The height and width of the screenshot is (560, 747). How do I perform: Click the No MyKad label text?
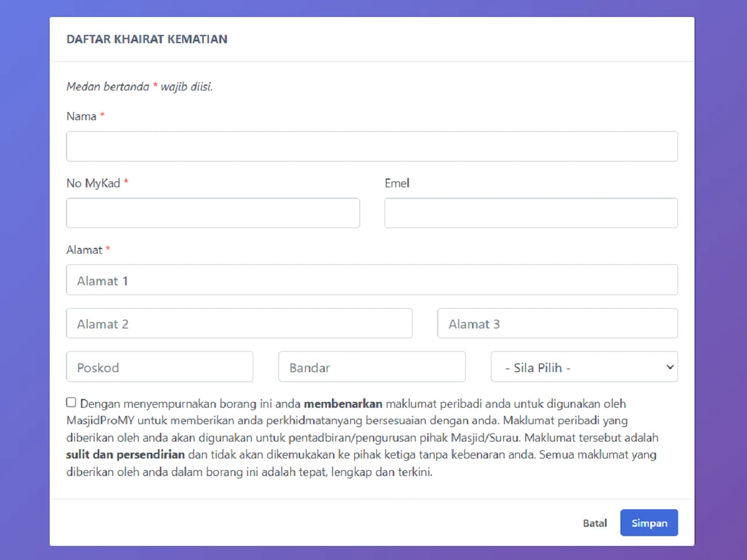point(93,183)
